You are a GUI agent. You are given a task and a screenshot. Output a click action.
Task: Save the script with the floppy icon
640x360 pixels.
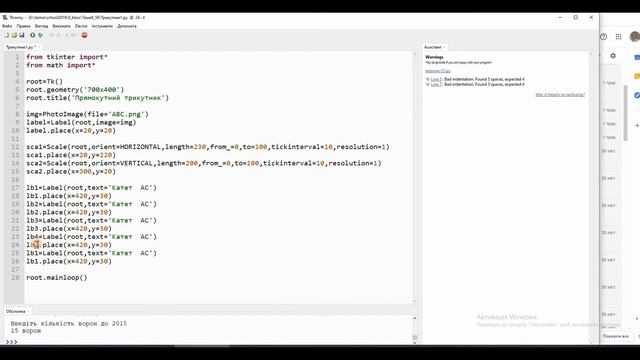point(22,35)
